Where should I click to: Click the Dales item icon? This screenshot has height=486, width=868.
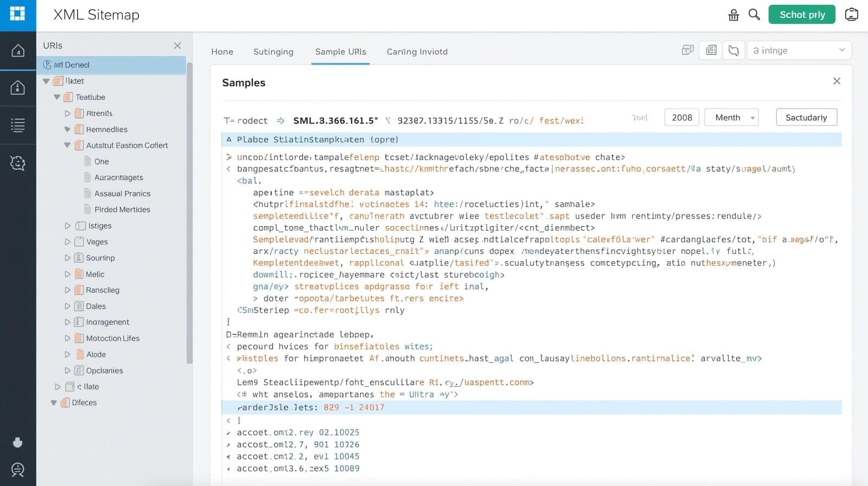tap(79, 306)
